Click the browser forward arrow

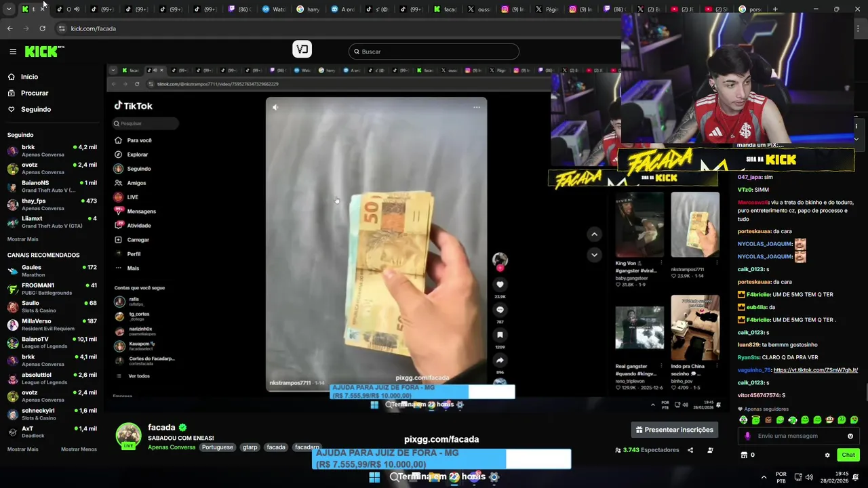(26, 28)
